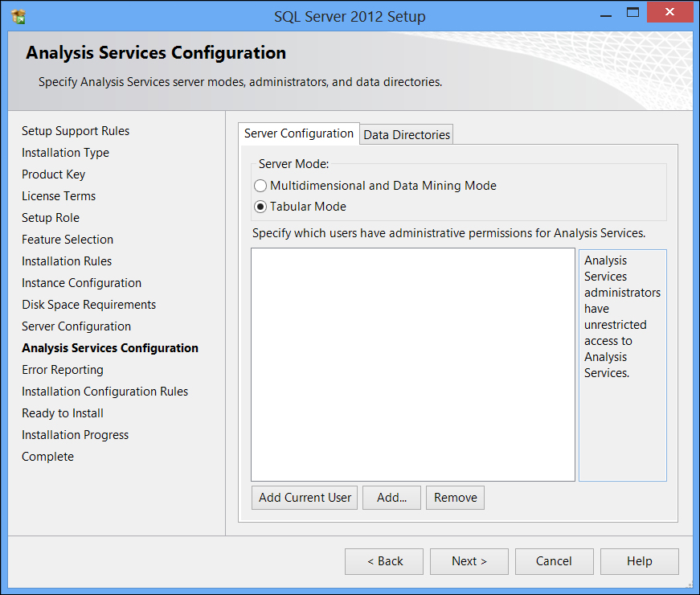The width and height of the screenshot is (700, 595).
Task: Click the Installation Configuration Rules step
Action: tap(105, 392)
